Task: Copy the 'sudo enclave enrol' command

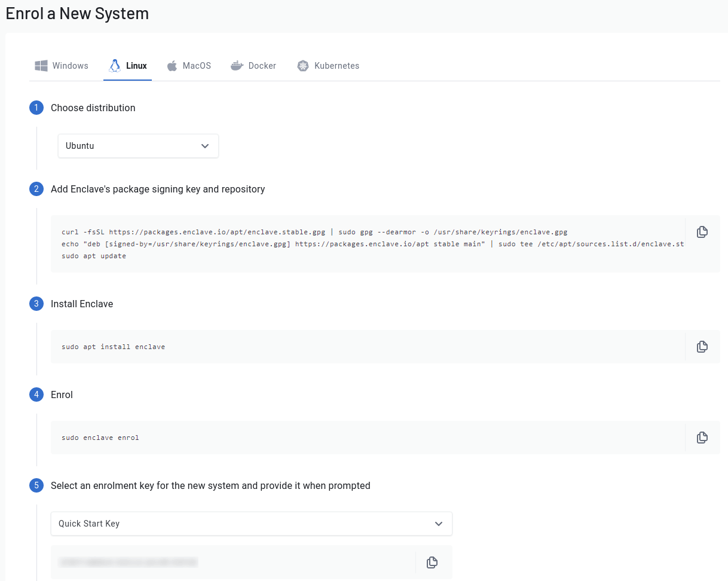Action: [702, 438]
